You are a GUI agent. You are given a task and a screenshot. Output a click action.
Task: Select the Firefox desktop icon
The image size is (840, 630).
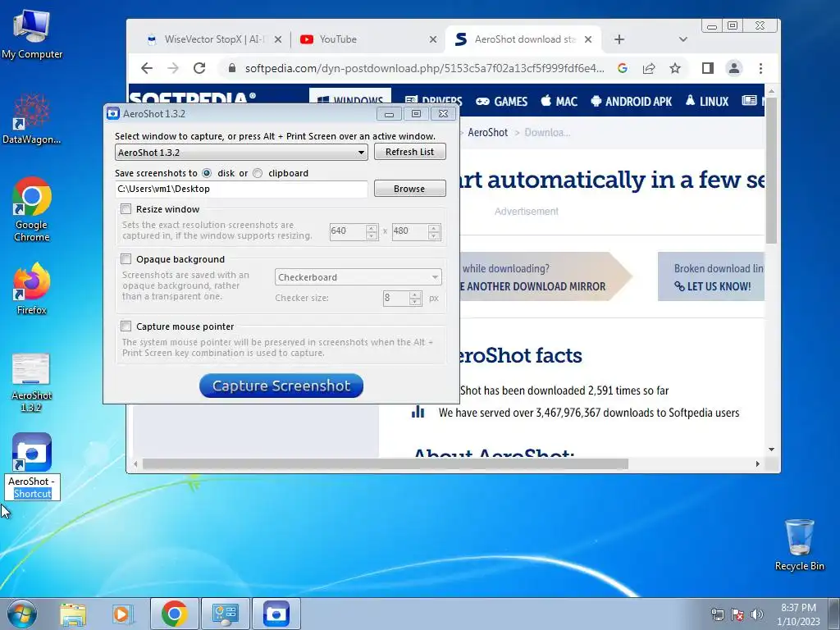(x=32, y=290)
